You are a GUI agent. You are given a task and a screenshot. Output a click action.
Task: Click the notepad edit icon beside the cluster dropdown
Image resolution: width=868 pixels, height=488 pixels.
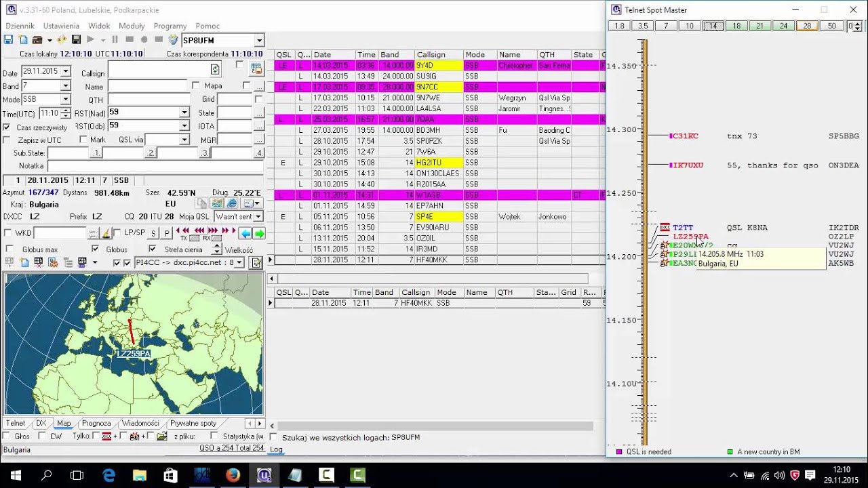256,263
